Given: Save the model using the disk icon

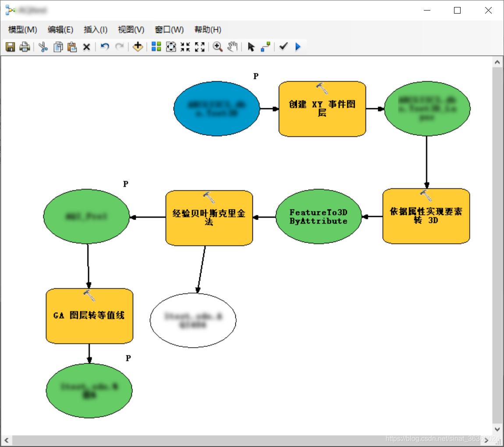Looking at the screenshot, I should [11, 46].
